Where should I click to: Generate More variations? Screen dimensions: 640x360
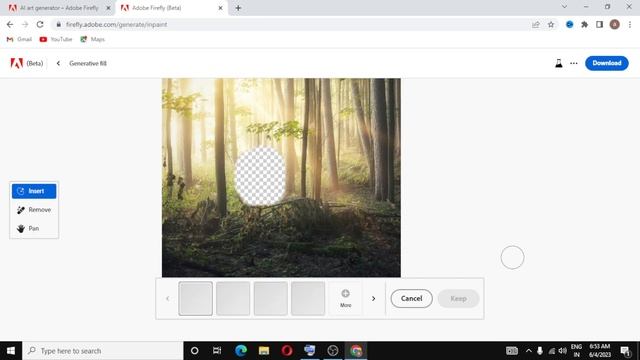[345, 298]
